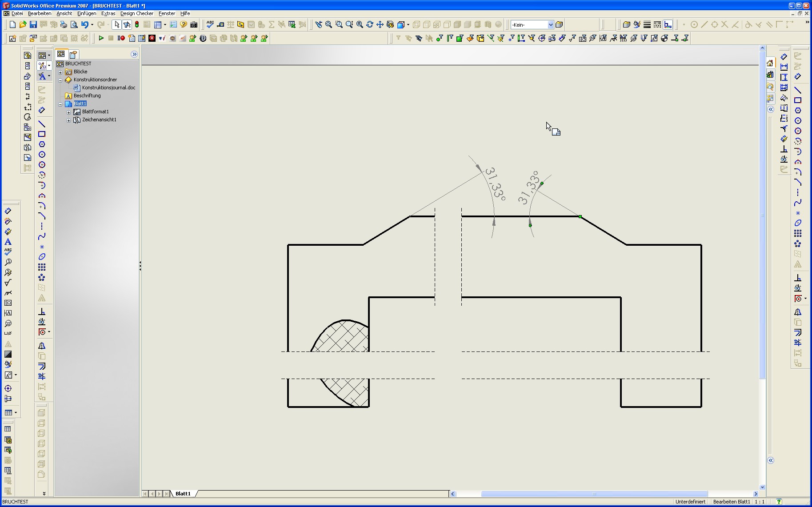Click the Help question mark icon
Viewport: 812px width, 507px height.
[x=183, y=24]
